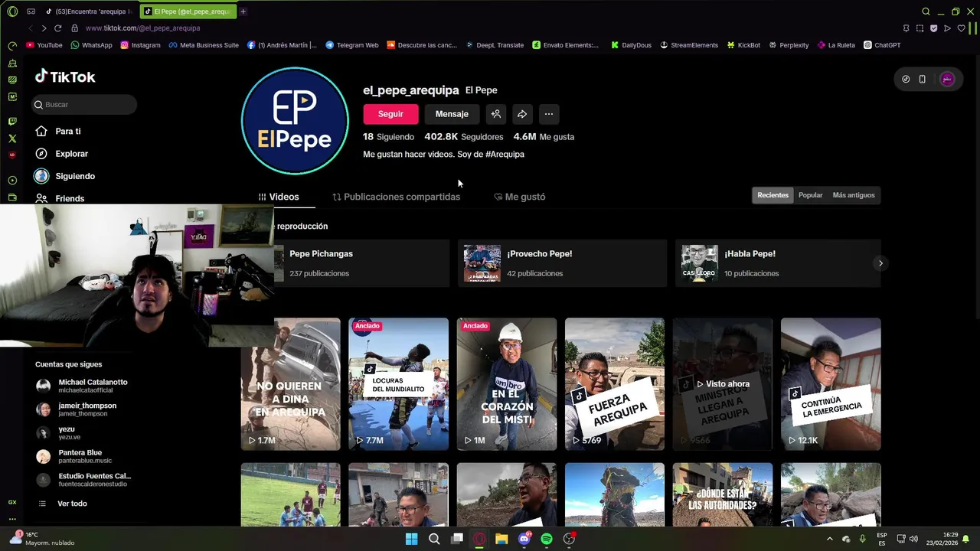980x551 pixels.
Task: Take a snapshot with the browser capture icon
Action: (920, 28)
